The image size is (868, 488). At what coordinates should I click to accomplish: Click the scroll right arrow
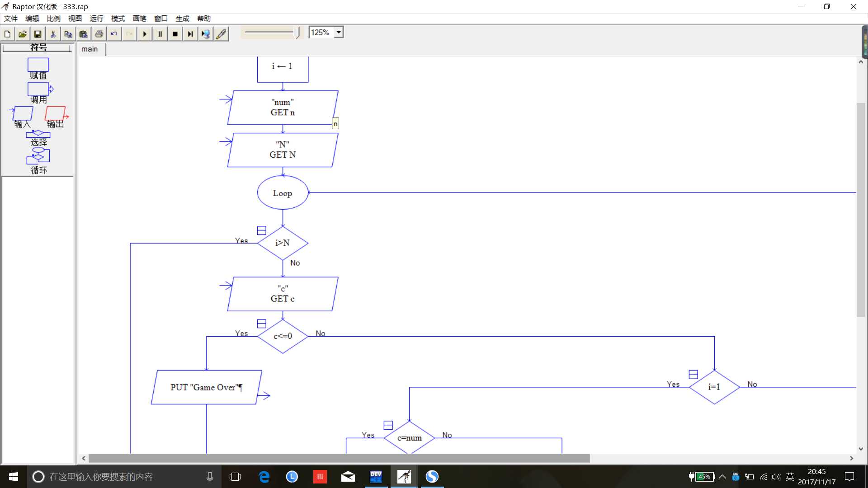851,458
